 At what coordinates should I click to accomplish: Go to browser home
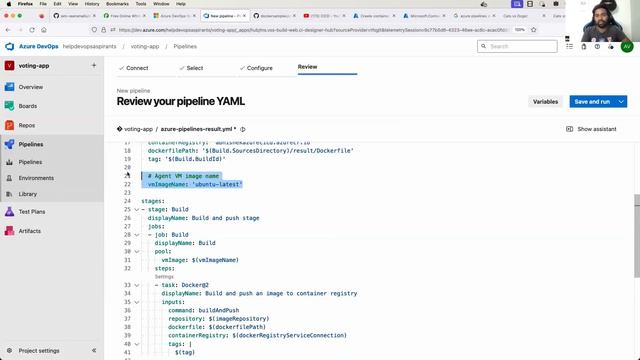[44, 30]
